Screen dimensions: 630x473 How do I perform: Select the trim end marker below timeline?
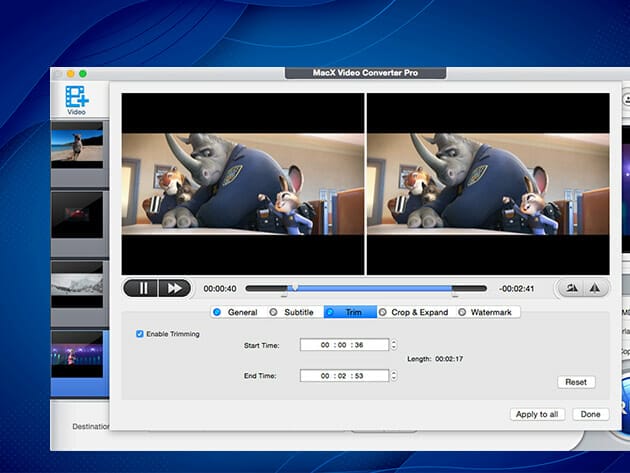[455, 296]
